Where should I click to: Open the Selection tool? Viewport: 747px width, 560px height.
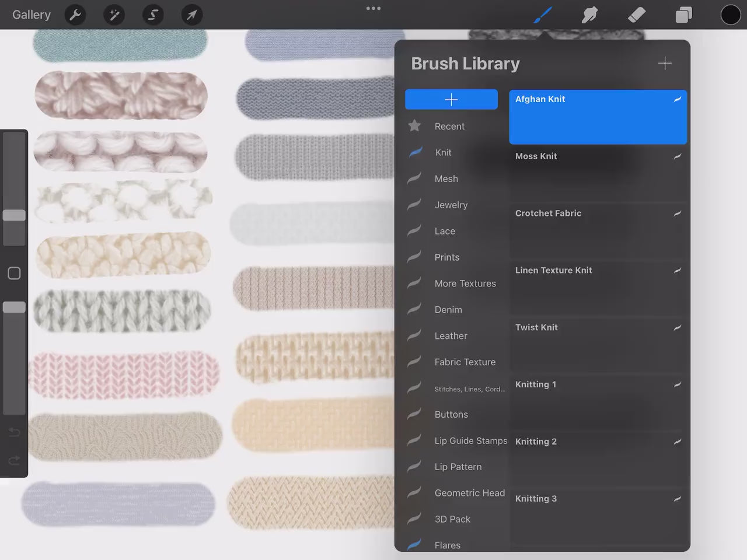[152, 15]
